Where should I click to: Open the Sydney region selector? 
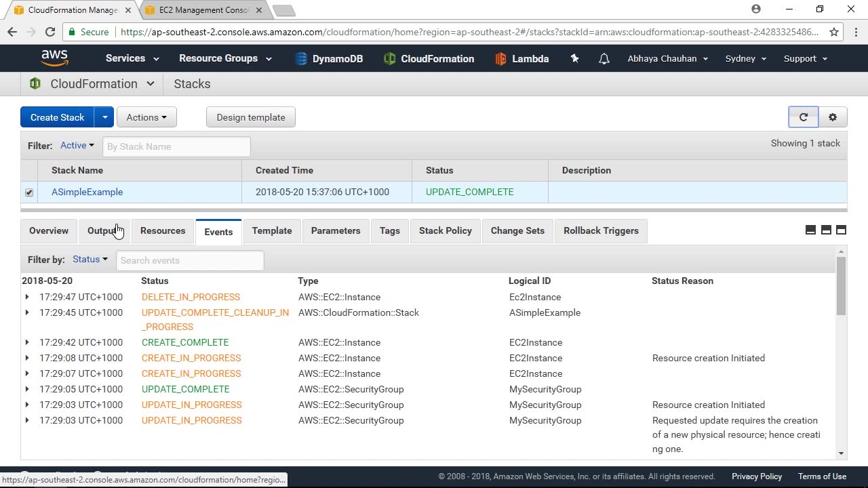(x=746, y=58)
